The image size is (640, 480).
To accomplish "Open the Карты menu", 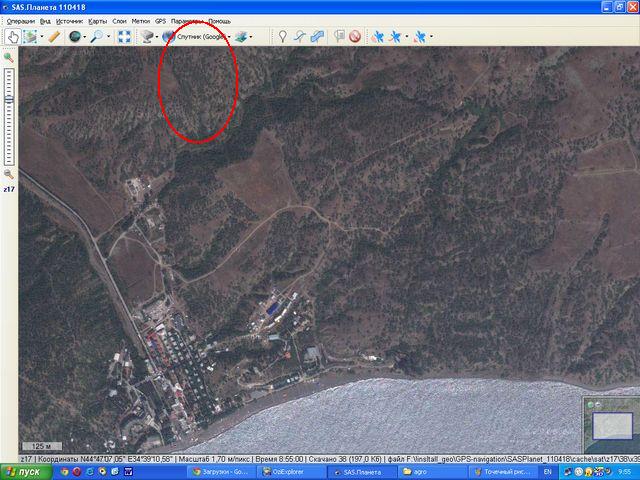I will [x=97, y=20].
